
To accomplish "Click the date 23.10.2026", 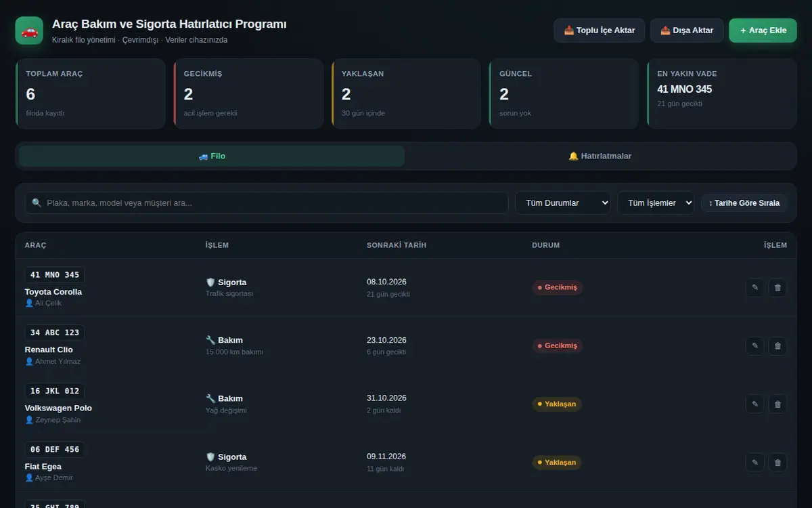I will coord(386,340).
